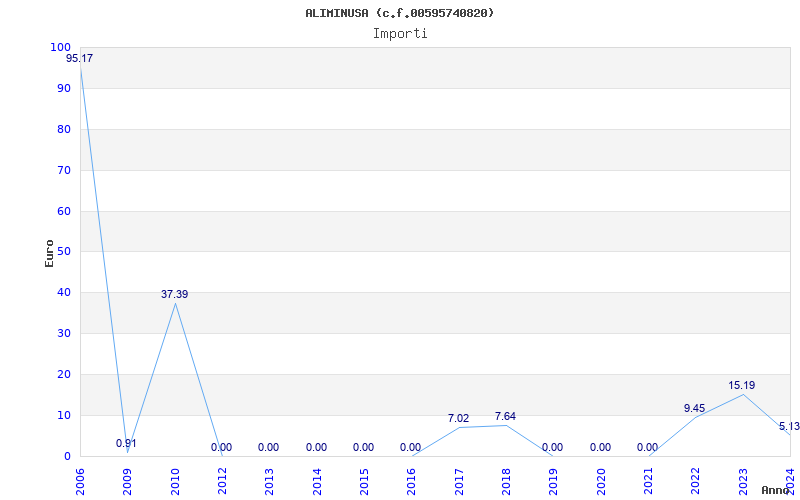Click the 50 tick on Euro axis
800x500 pixels.
[x=64, y=252]
